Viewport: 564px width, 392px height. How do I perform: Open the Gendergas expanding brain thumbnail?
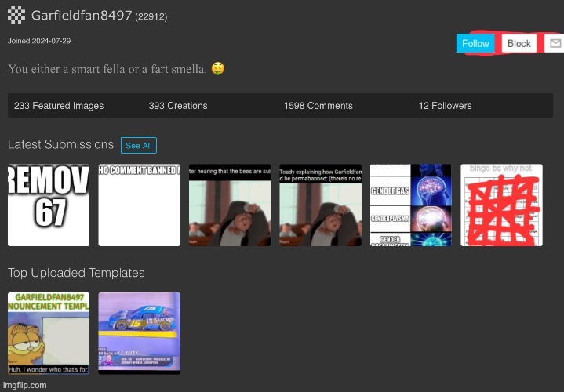[x=410, y=205]
